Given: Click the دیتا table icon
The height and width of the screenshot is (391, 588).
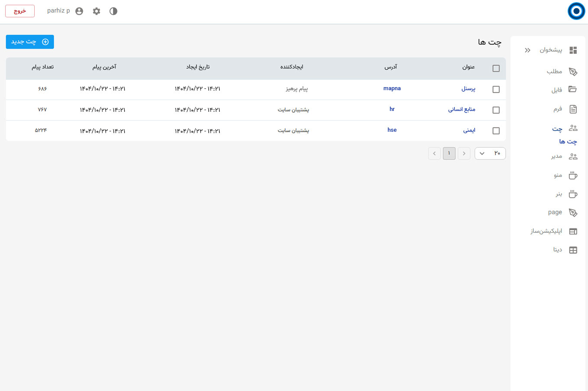Looking at the screenshot, I should pos(573,250).
